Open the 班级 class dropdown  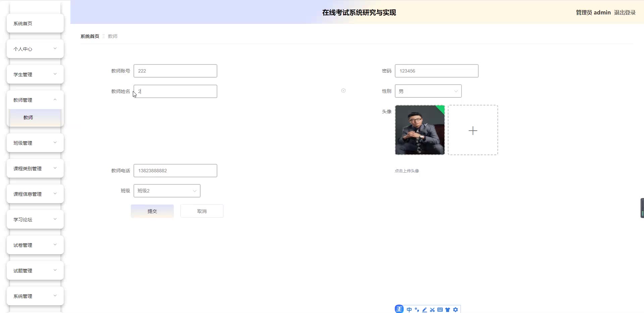[167, 191]
